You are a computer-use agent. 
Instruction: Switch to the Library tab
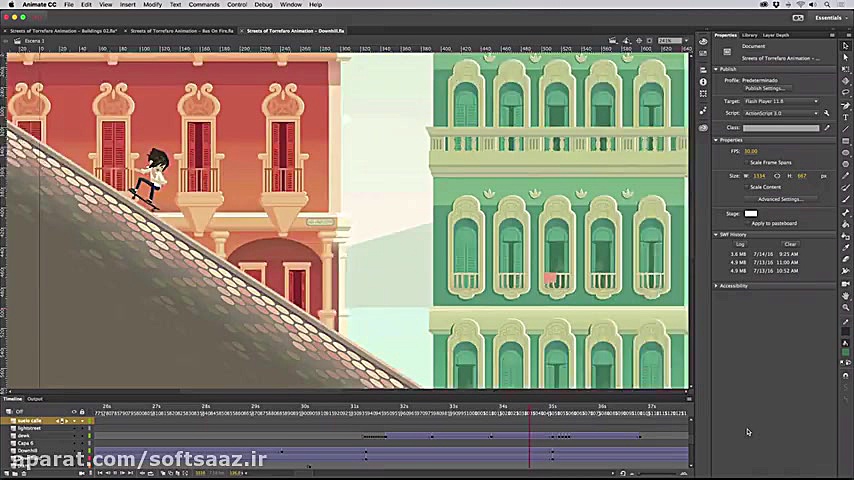tap(749, 35)
